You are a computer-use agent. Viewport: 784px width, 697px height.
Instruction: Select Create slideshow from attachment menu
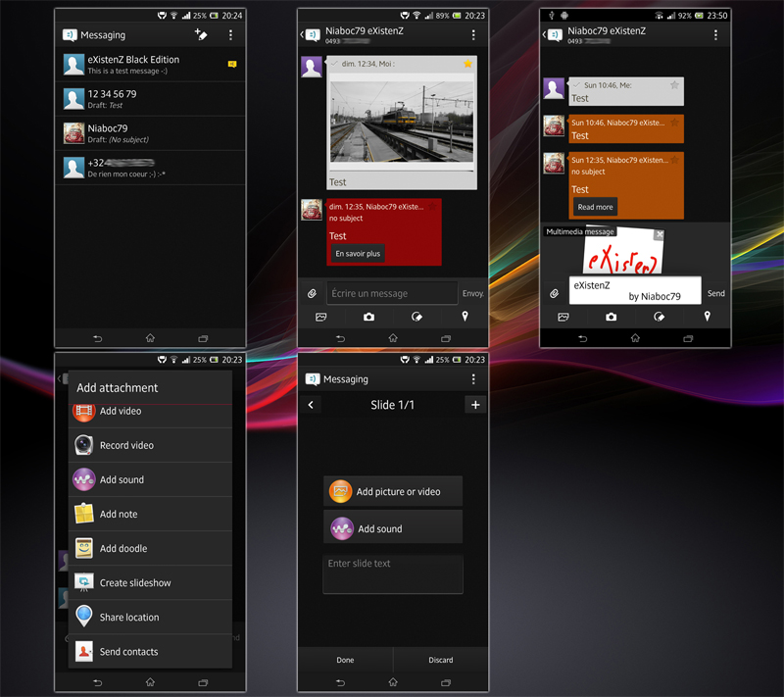(x=150, y=583)
